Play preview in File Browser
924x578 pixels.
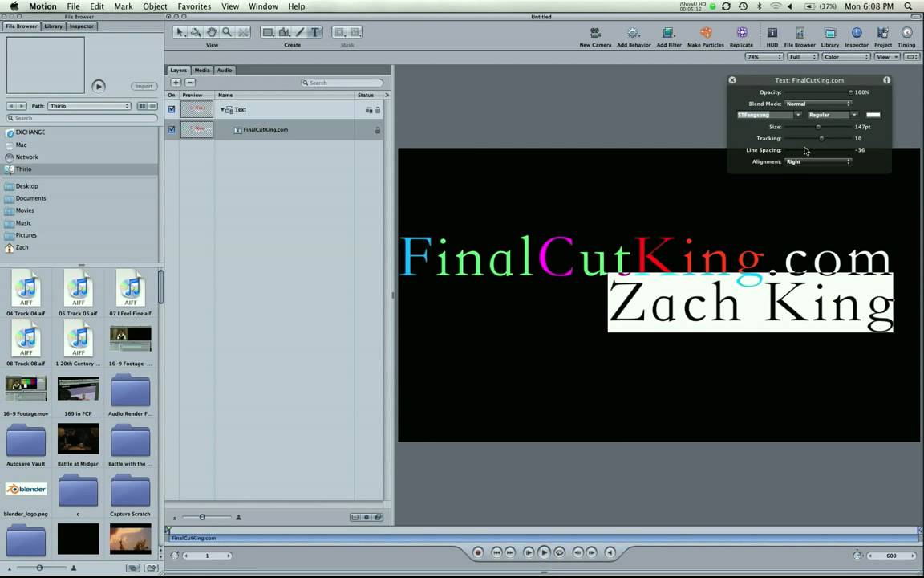click(99, 86)
